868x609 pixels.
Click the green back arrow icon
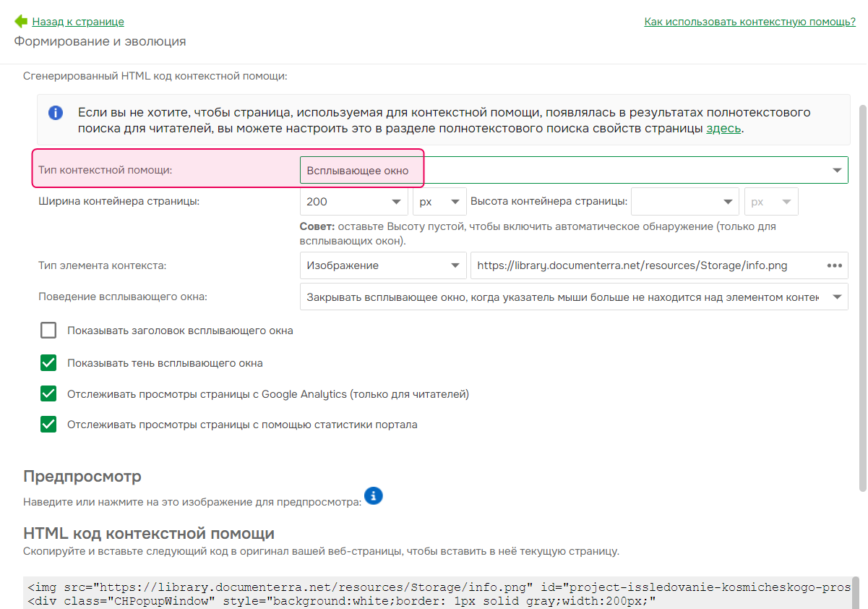click(20, 22)
